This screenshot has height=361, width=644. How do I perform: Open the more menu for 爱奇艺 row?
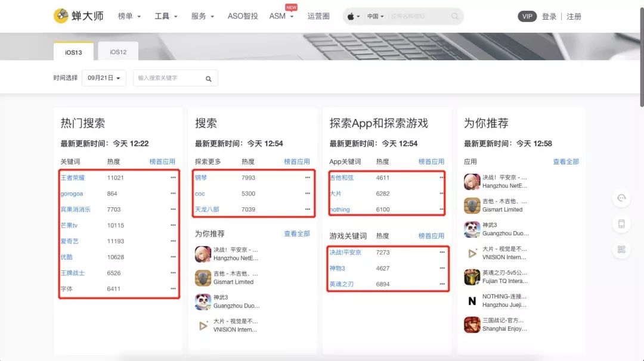tap(173, 241)
